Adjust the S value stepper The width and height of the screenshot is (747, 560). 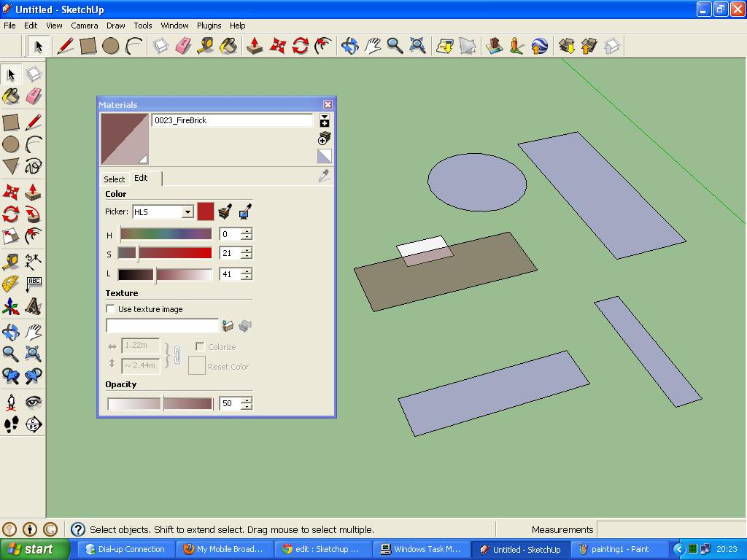tap(247, 253)
